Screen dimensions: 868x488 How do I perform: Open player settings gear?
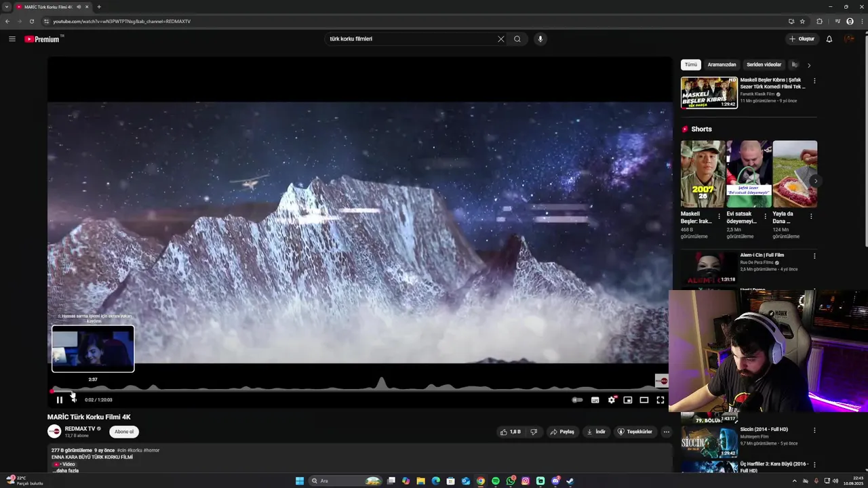pos(612,400)
